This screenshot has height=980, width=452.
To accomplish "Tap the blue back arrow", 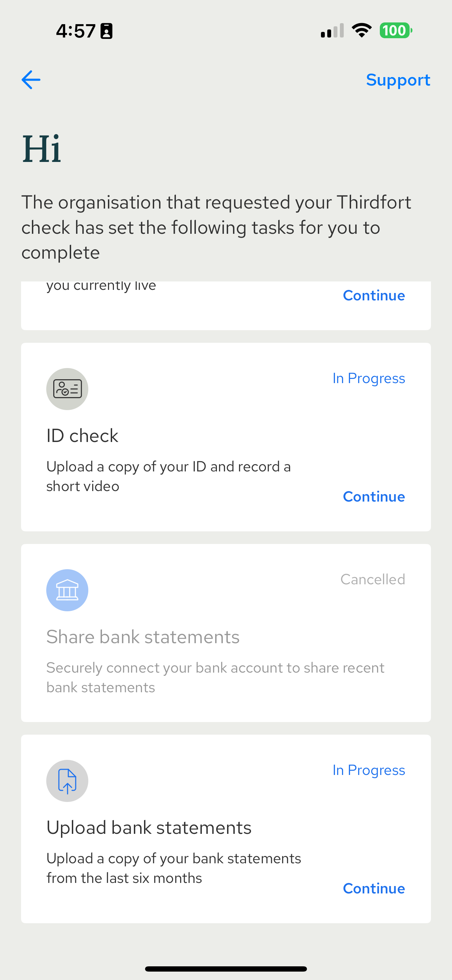I will pyautogui.click(x=31, y=80).
